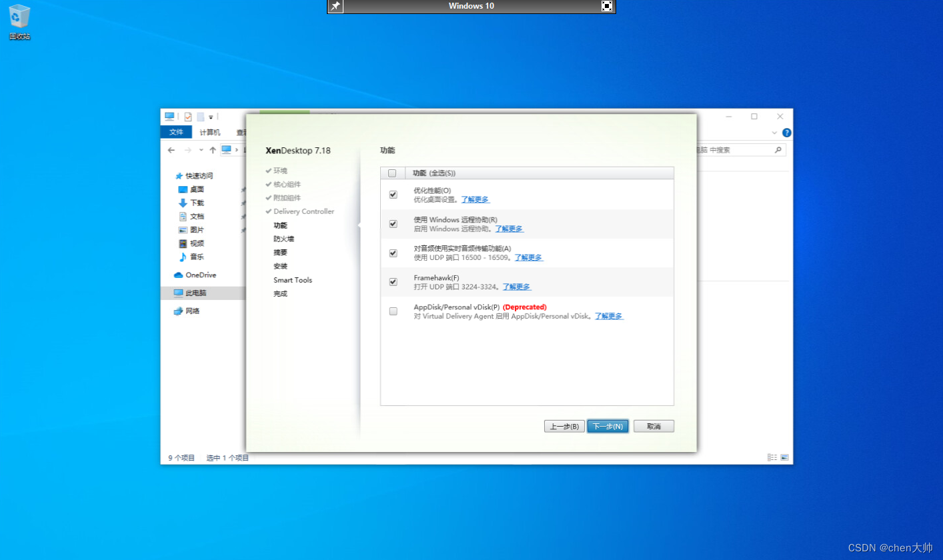Open 了解更多 link for 优化性能
This screenshot has height=560, width=943.
pyautogui.click(x=476, y=199)
